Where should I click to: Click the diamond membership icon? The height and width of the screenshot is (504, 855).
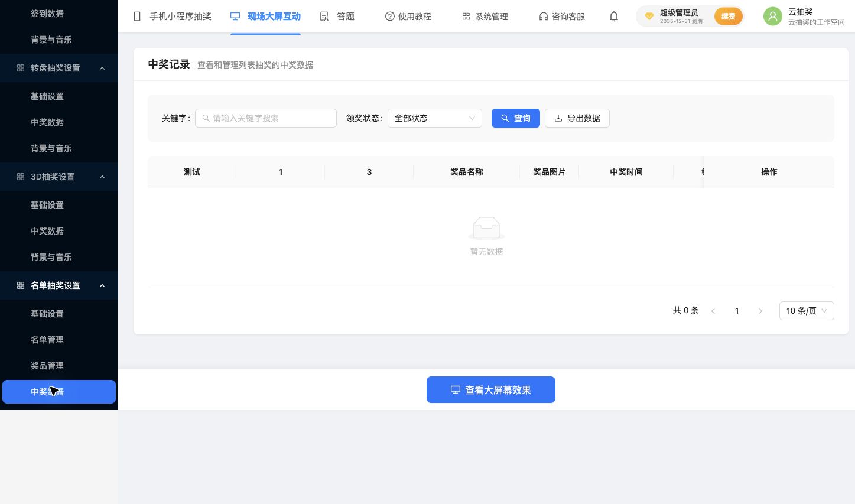649,17
